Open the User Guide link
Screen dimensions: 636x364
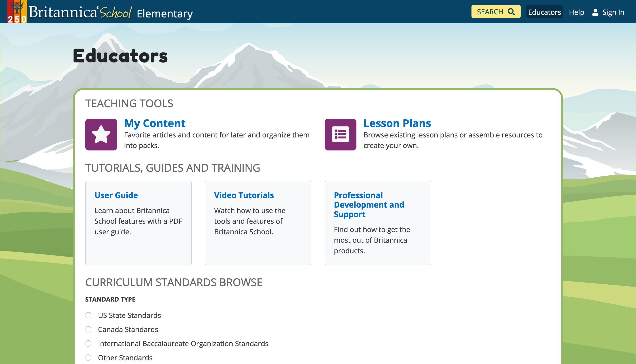coord(116,195)
